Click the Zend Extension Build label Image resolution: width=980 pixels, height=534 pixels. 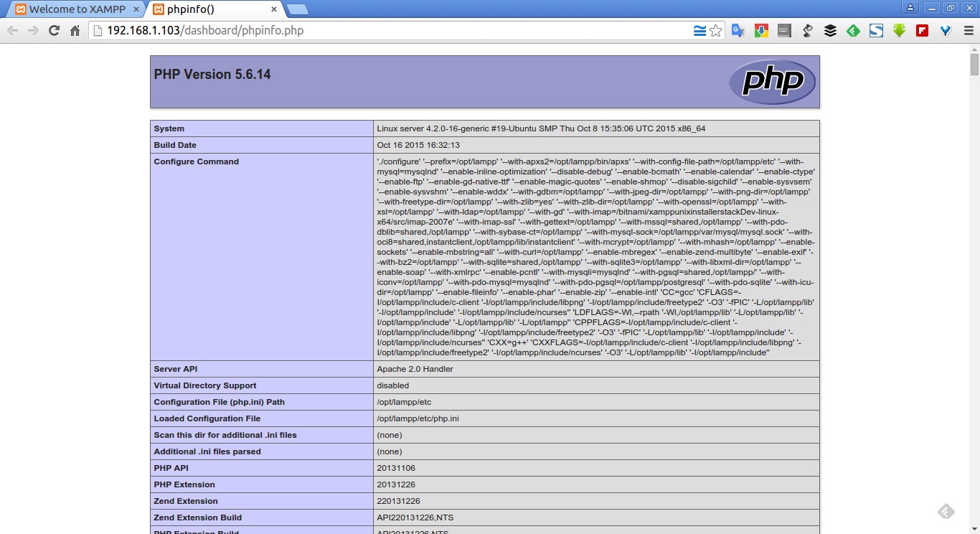tap(198, 517)
